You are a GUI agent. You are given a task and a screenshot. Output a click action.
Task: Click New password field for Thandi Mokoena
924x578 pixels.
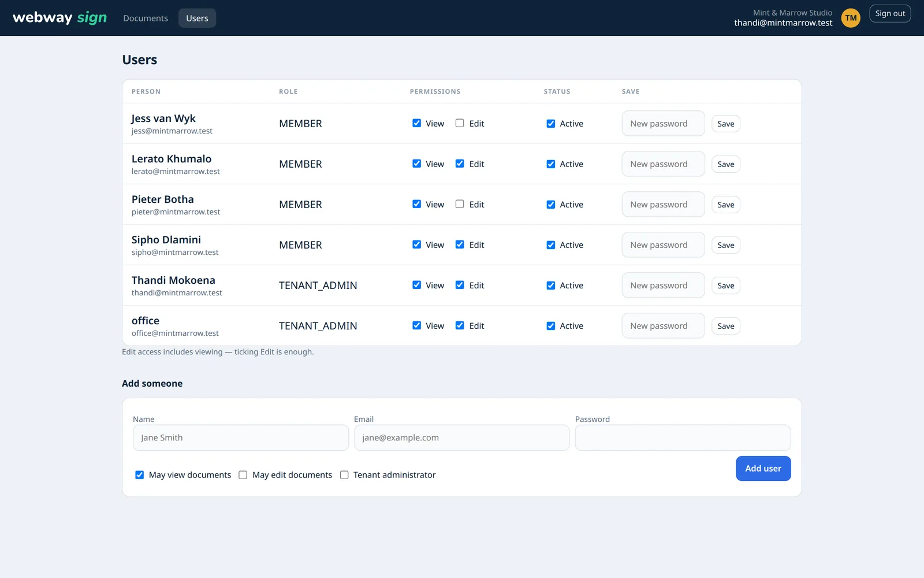[663, 286]
